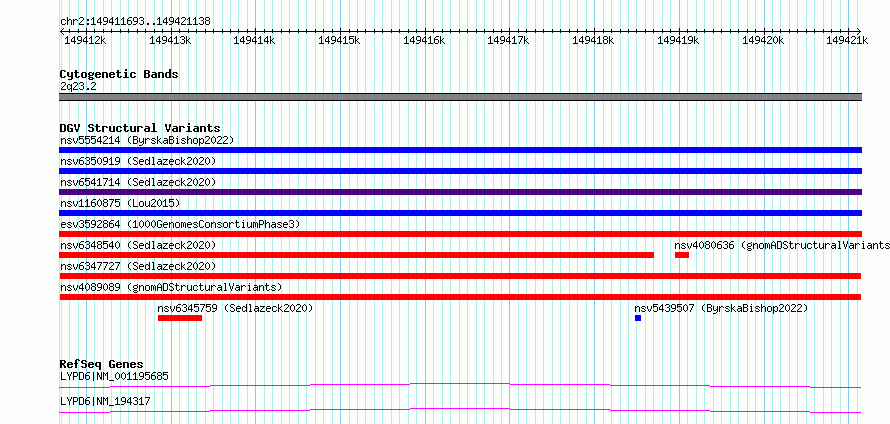Click ruler position 149419k

click(678, 40)
